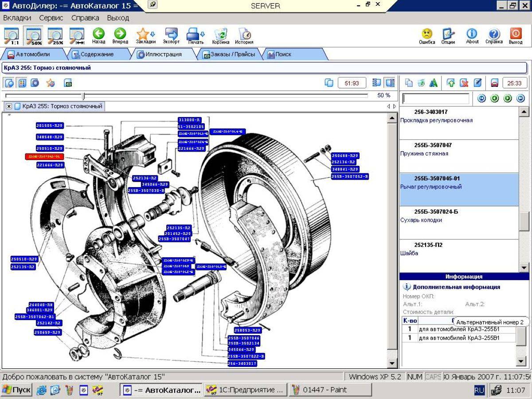Select part 255Б-3507024-Б Сухарь колодки
This screenshot has width=532, height=399.
coord(459,223)
